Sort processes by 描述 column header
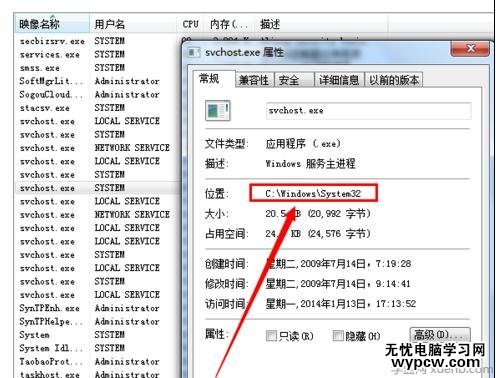 tap(322, 24)
